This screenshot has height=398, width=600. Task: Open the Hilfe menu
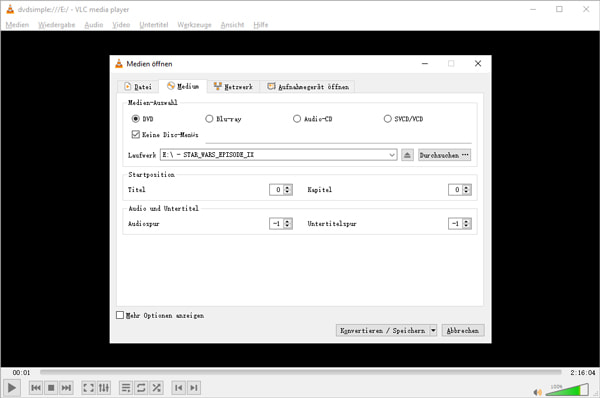pyautogui.click(x=261, y=25)
